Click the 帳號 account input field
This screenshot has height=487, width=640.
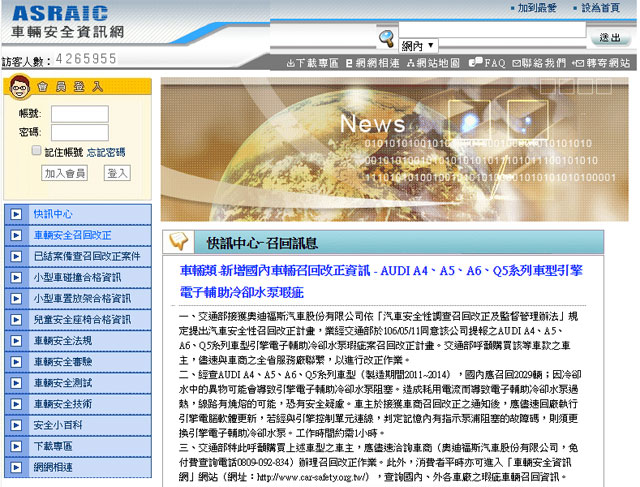[x=80, y=114]
